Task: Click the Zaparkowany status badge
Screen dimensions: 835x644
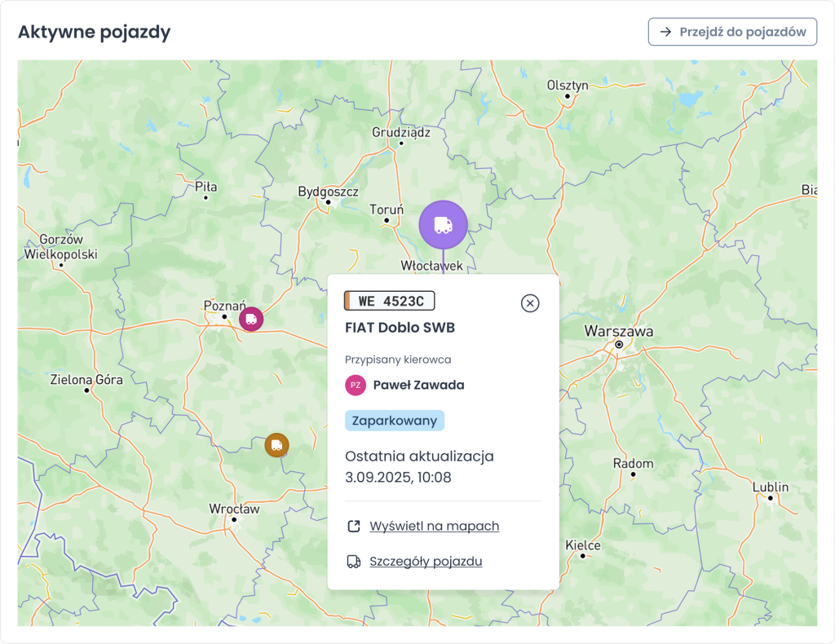Action: coord(395,421)
